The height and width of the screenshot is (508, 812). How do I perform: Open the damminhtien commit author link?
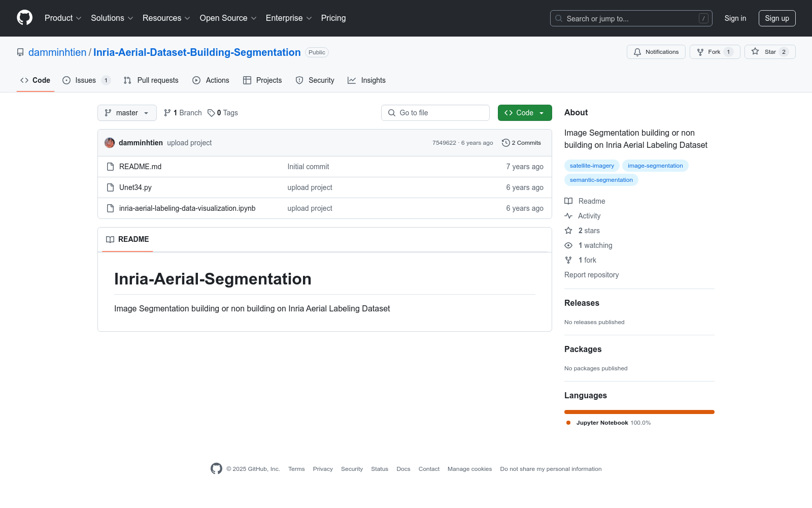(141, 143)
